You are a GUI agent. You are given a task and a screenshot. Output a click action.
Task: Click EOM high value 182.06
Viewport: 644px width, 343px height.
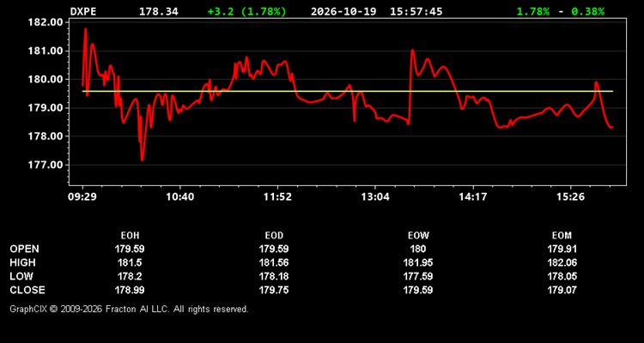pyautogui.click(x=562, y=262)
